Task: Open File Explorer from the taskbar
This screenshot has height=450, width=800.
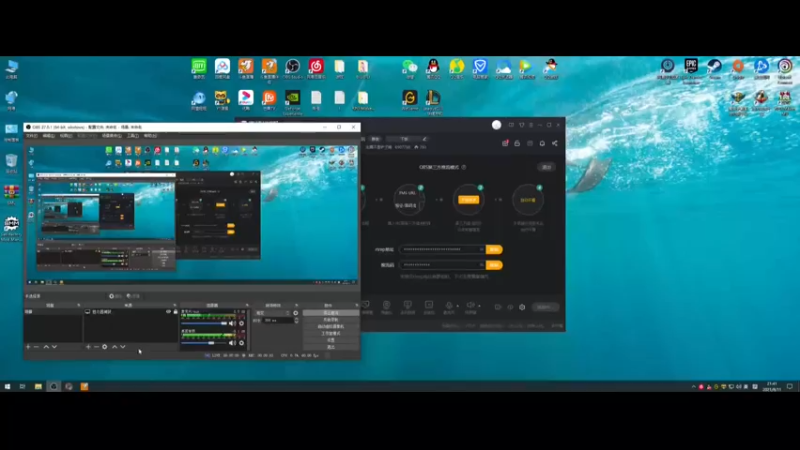Action: click(38, 387)
